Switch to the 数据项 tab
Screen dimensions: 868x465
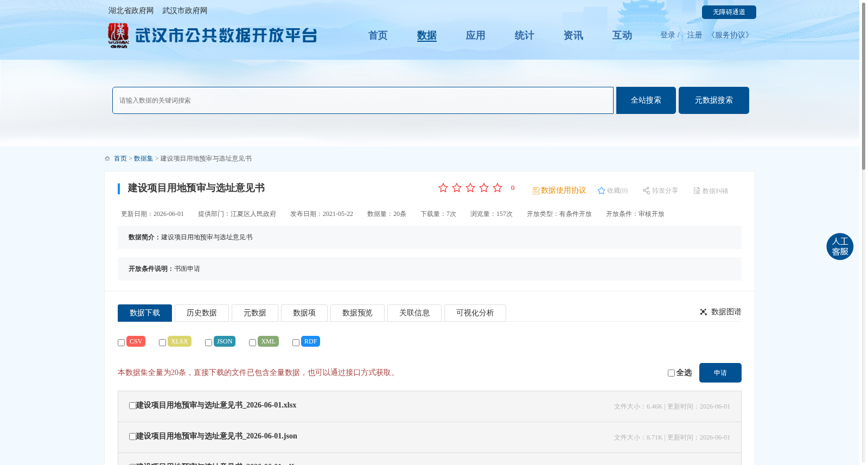(304, 313)
